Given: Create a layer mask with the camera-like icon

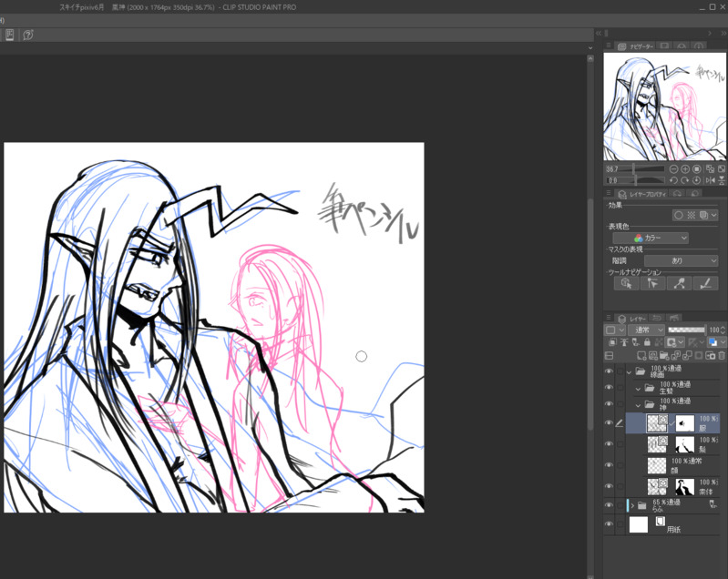Looking at the screenshot, I should [711, 356].
